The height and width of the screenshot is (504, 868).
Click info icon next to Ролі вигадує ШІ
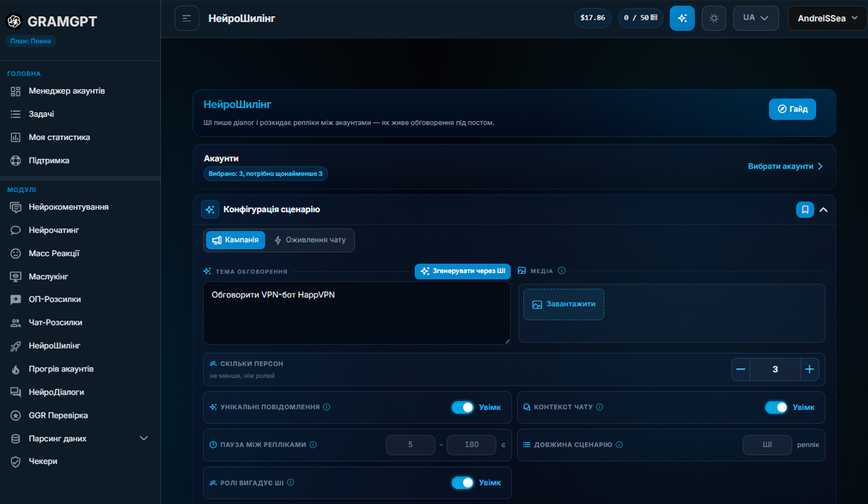pyautogui.click(x=291, y=482)
